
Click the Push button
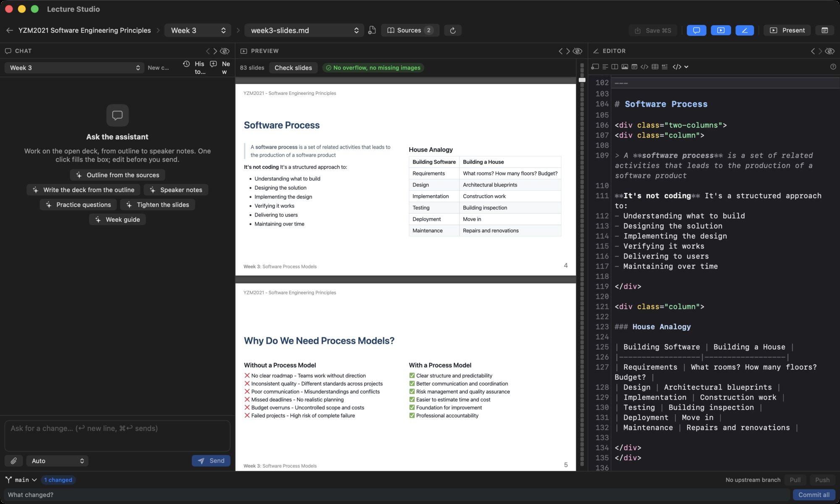(x=822, y=480)
